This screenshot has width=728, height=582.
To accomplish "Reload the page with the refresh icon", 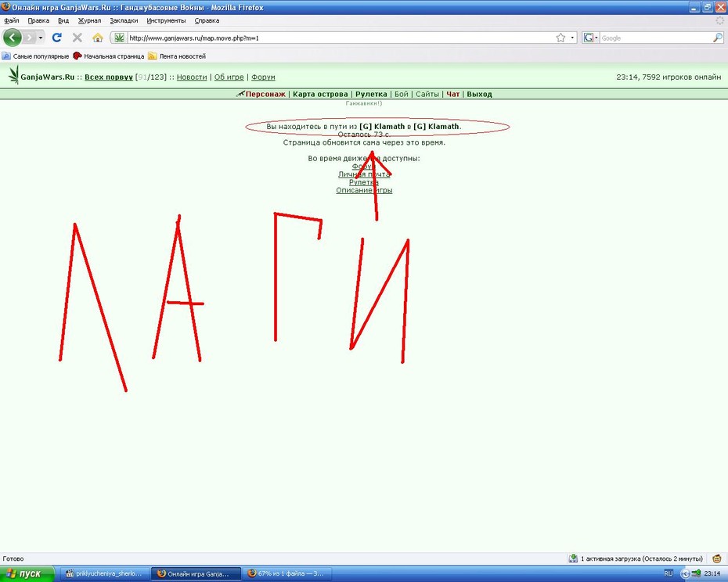I will point(56,38).
